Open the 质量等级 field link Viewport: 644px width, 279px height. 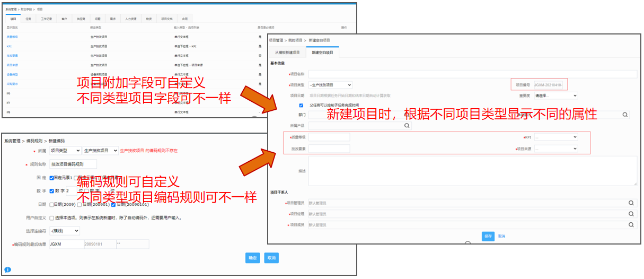click(12, 37)
